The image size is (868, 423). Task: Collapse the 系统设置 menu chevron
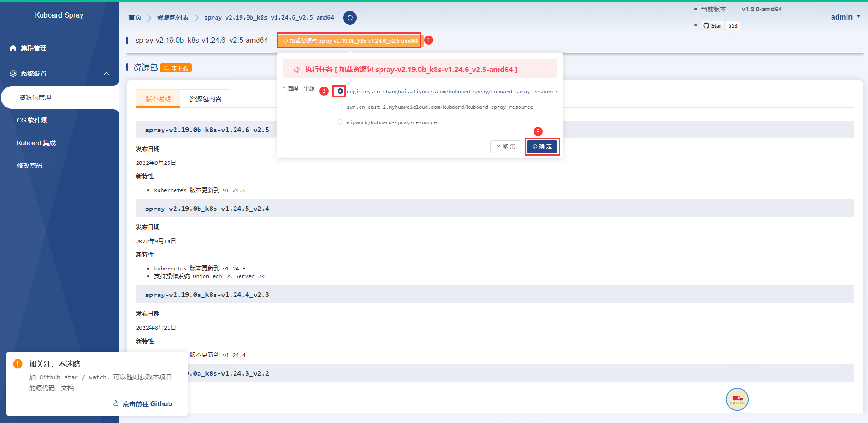107,74
